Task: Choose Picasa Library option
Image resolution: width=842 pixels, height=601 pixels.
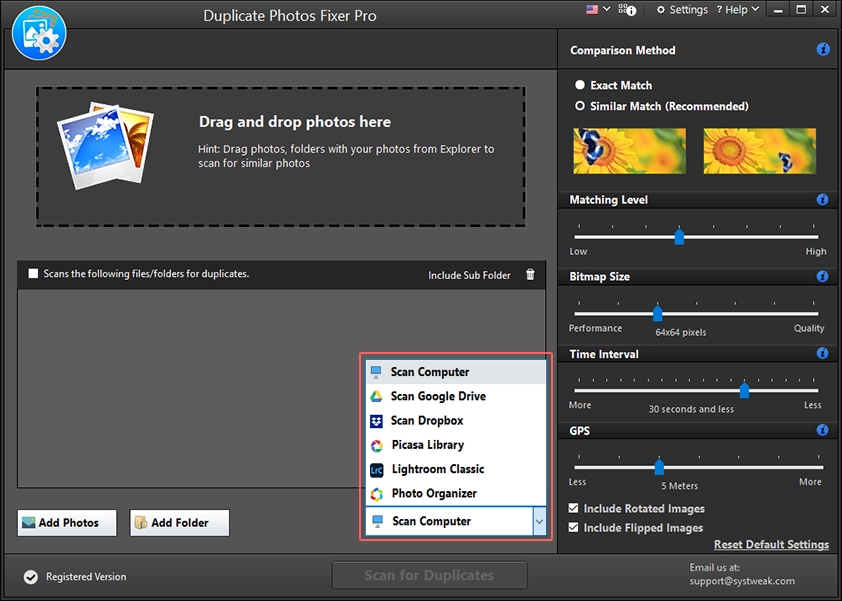Action: click(x=456, y=445)
